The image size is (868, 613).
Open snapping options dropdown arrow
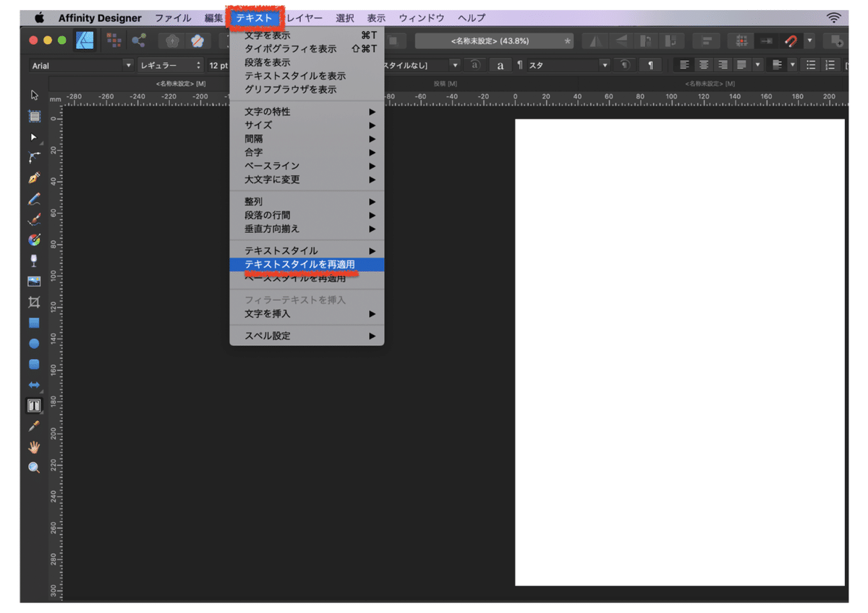(809, 41)
